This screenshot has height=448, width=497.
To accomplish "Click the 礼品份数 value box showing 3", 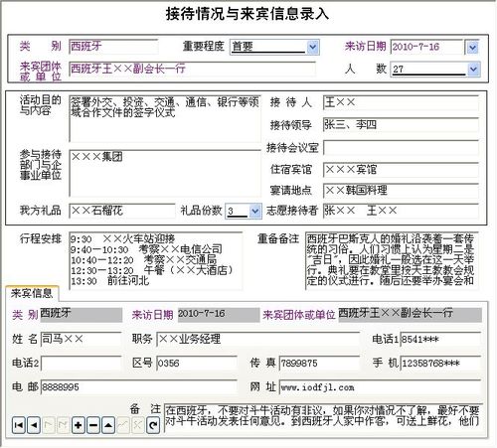I will click(x=237, y=211).
